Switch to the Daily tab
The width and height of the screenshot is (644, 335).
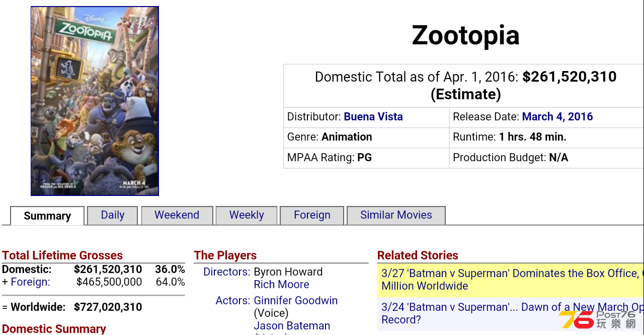[113, 215]
